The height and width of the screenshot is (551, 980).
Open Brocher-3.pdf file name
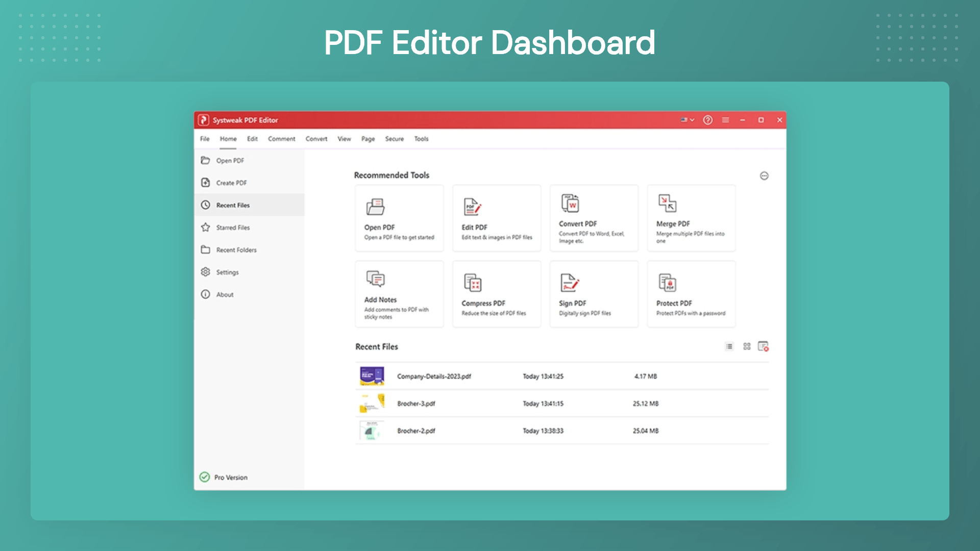coord(416,404)
